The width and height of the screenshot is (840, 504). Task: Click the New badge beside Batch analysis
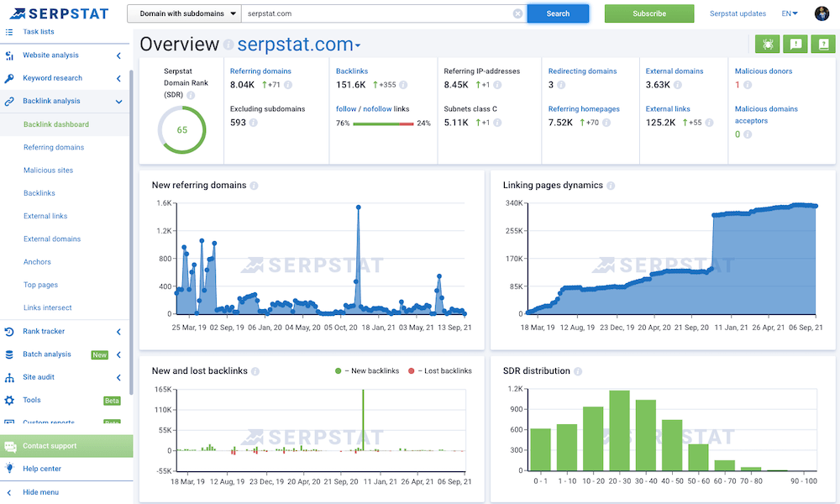(100, 355)
